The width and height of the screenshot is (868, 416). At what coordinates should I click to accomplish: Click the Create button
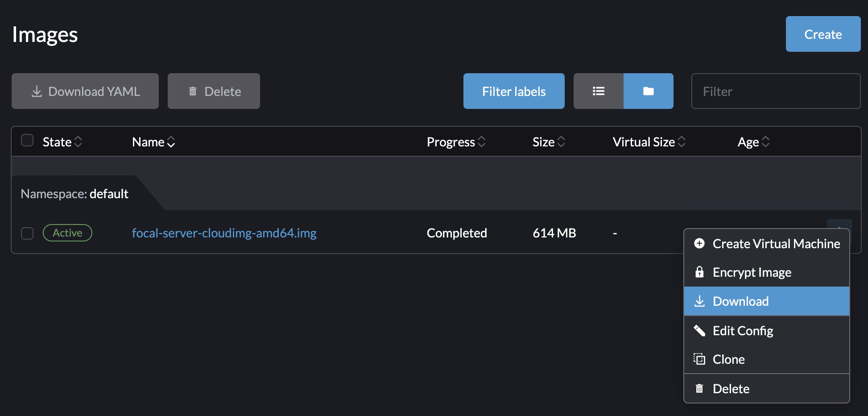(823, 34)
